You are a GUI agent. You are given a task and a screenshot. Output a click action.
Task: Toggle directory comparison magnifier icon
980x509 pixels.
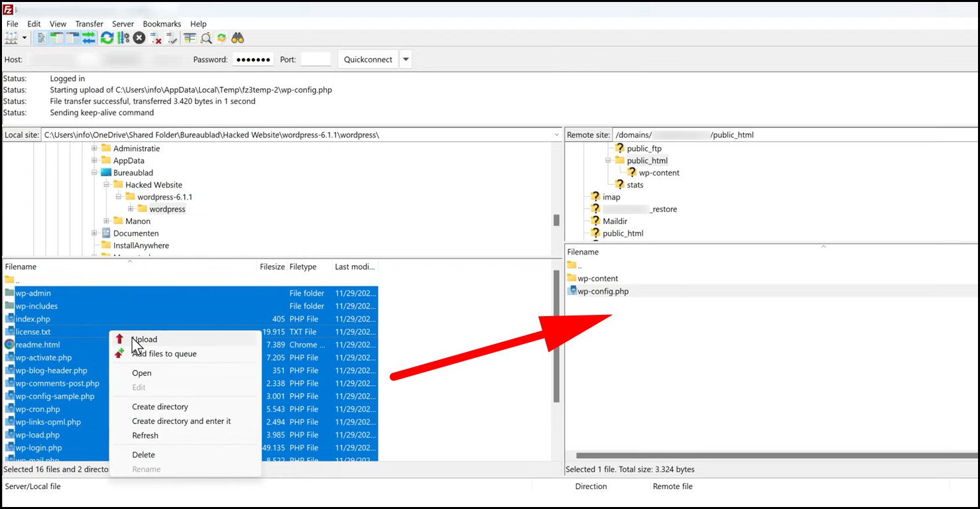click(x=206, y=38)
